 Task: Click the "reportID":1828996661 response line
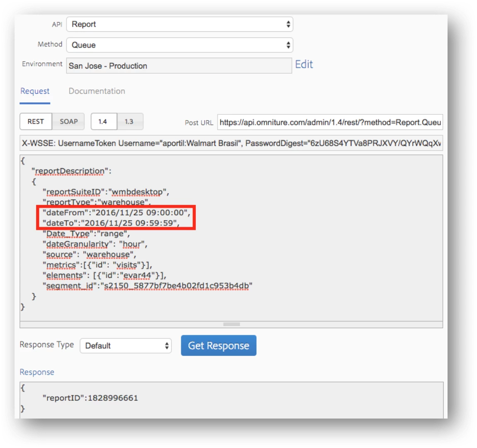[90, 398]
